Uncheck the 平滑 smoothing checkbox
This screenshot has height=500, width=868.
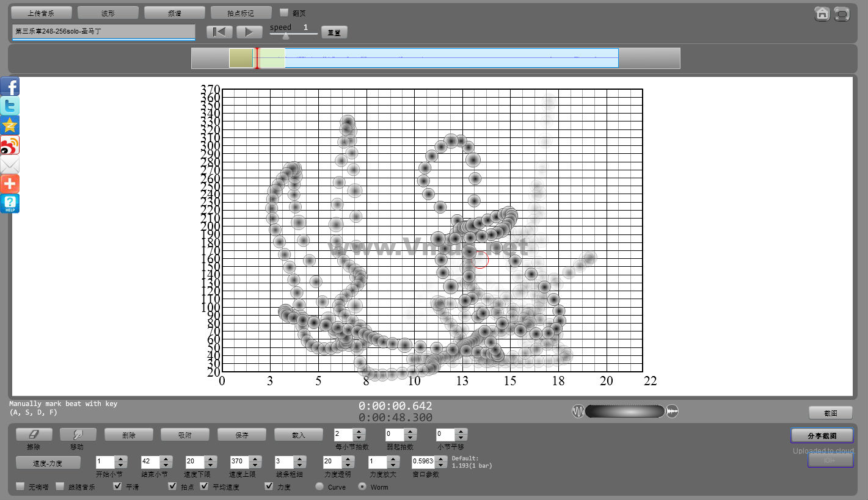pos(118,487)
